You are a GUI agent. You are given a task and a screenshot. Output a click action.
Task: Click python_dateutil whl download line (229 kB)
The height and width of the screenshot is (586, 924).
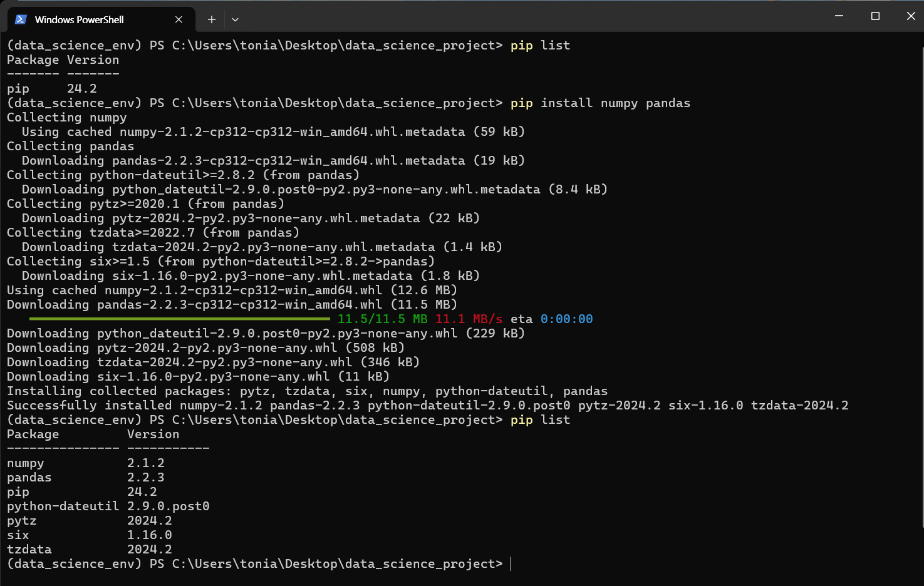click(x=266, y=333)
